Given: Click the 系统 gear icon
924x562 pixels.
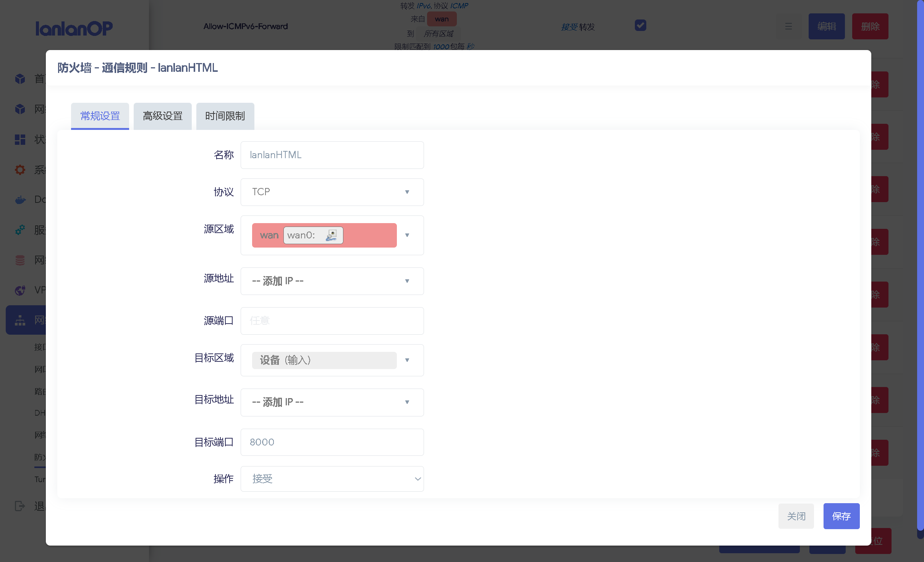Looking at the screenshot, I should (x=20, y=170).
